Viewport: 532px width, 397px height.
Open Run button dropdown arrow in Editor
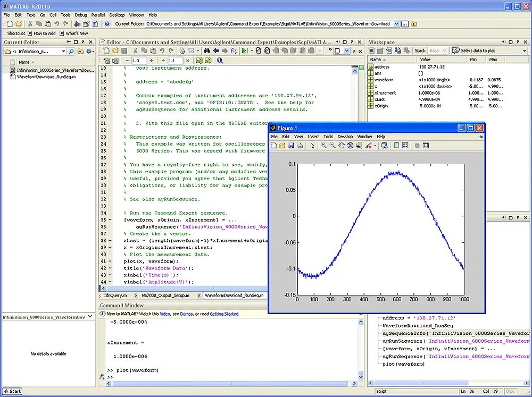[252, 51]
